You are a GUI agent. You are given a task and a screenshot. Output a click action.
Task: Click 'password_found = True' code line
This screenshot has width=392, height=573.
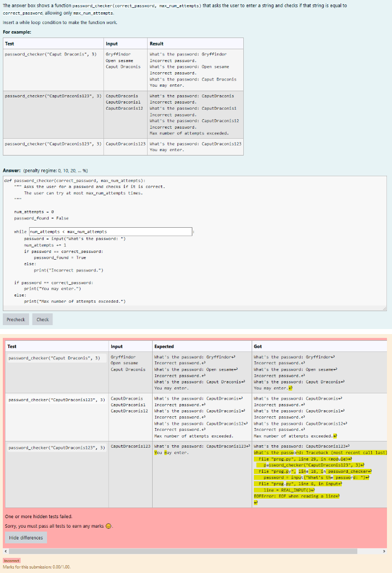click(60, 257)
